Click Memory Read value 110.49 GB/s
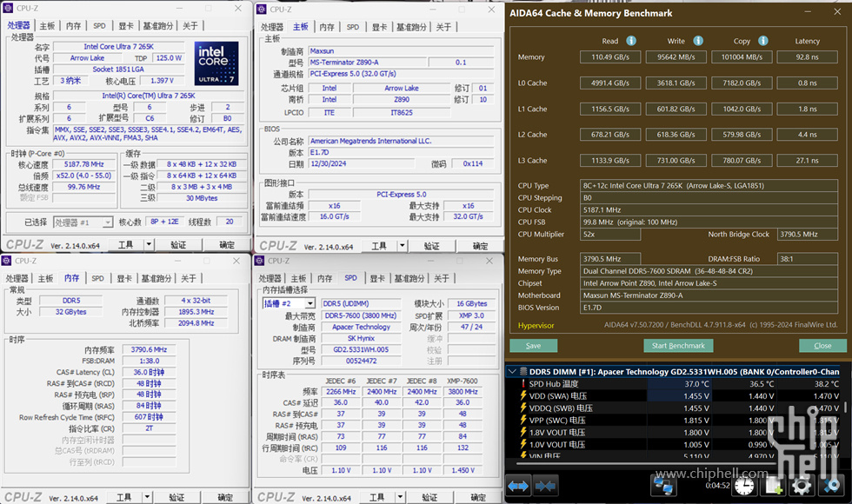This screenshot has width=852, height=504. coord(610,57)
